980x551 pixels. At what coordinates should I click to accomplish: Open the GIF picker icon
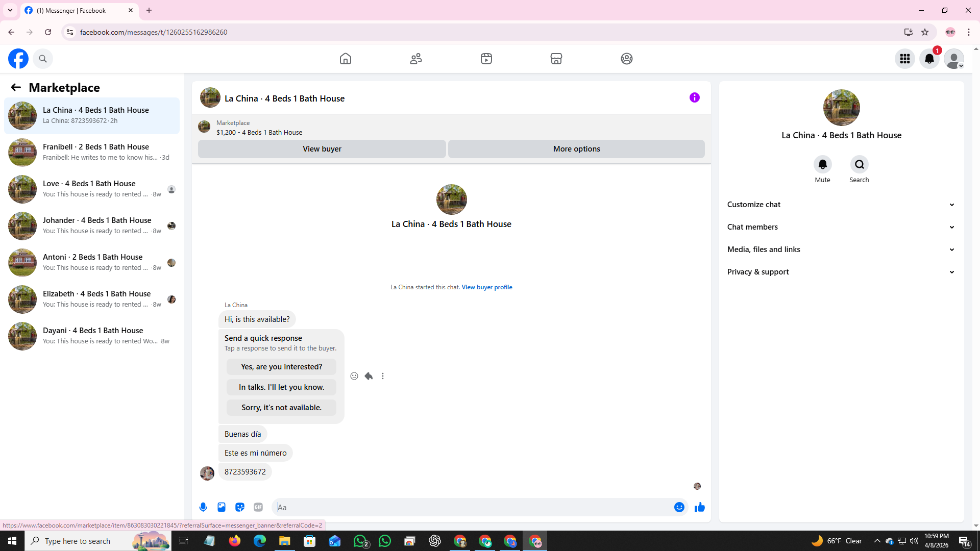coord(258,507)
